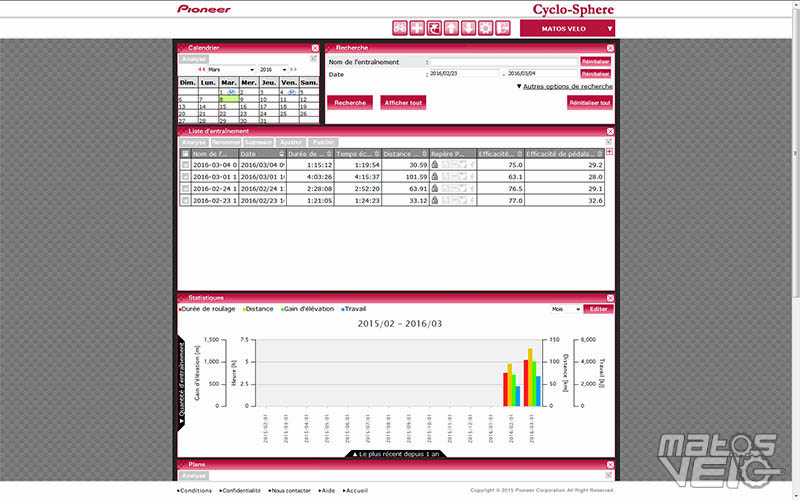800x500 pixels.
Task: Open the MATOS VELO user dropdown
Action: (x=567, y=29)
